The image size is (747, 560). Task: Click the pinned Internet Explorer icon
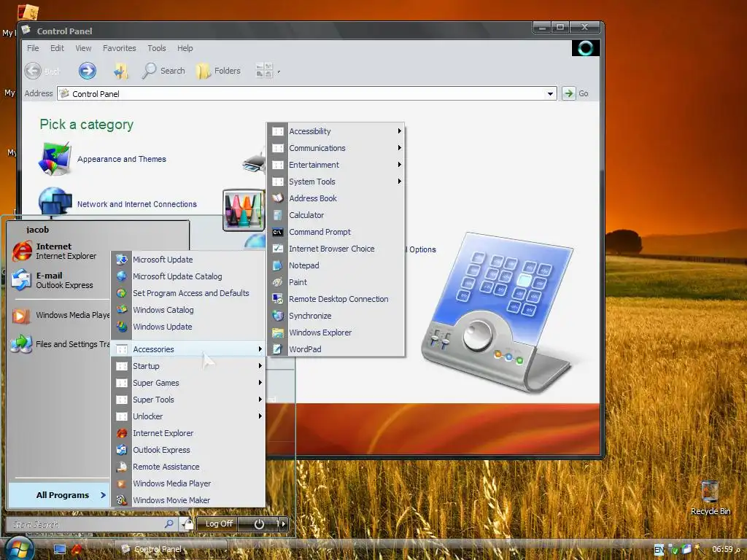[x=22, y=251]
